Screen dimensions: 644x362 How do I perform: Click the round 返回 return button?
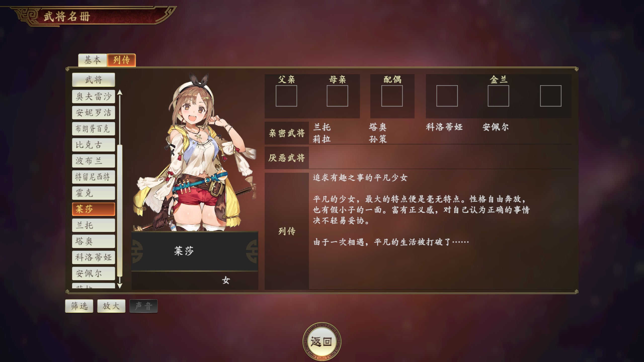322,342
